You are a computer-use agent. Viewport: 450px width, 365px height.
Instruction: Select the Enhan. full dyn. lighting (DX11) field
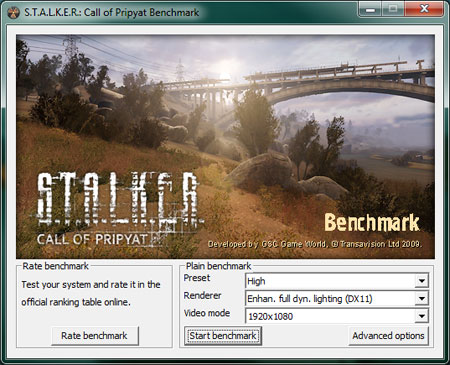[x=337, y=298]
